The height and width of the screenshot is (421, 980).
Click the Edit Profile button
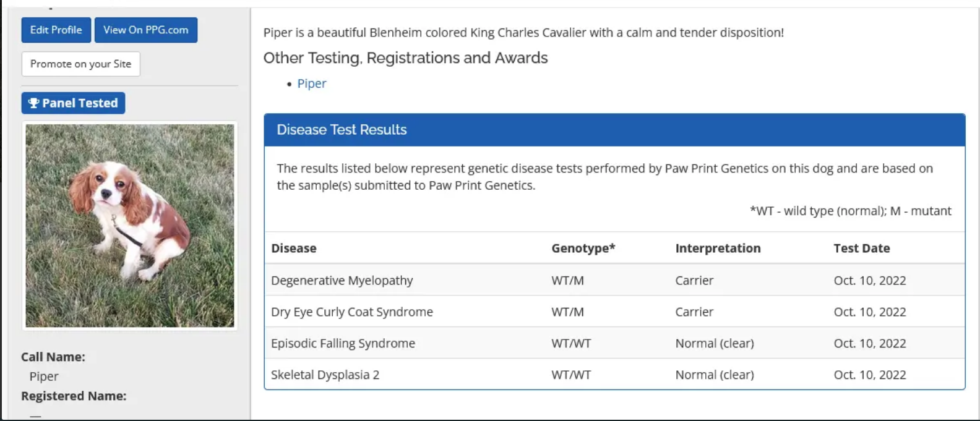click(x=56, y=30)
